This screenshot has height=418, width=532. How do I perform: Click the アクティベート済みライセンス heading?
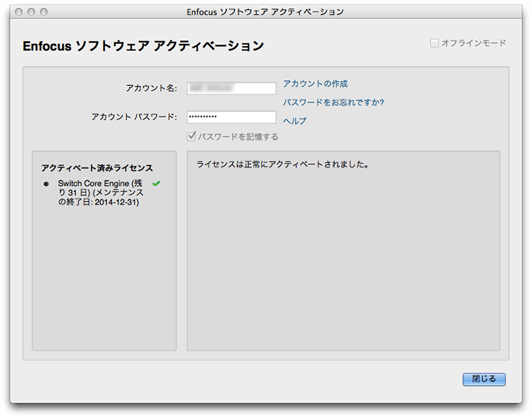(97, 167)
